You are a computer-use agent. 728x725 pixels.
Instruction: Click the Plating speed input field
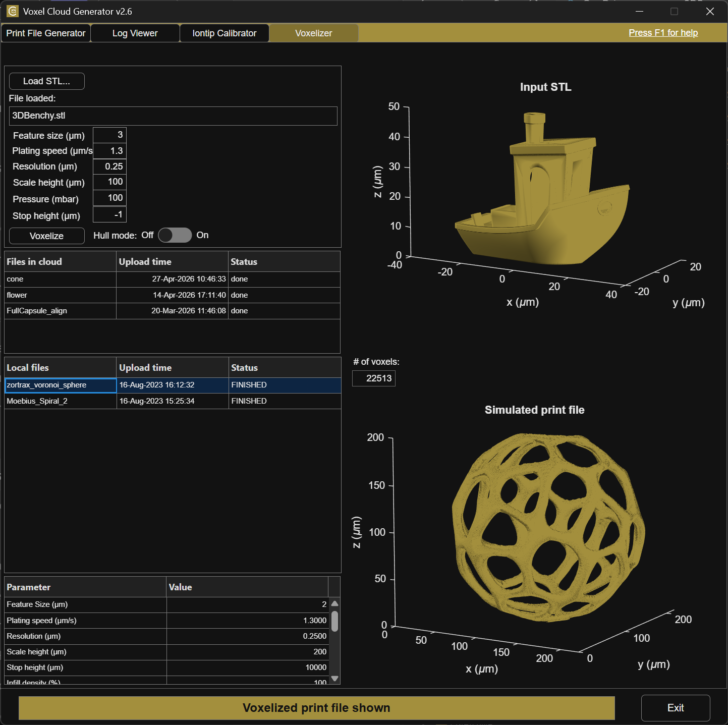point(109,151)
